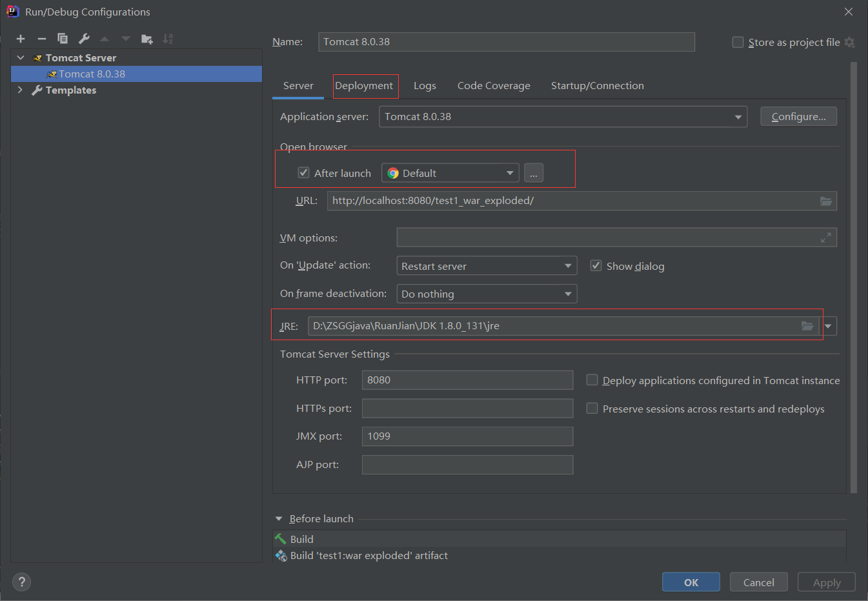
Task: Click the Move into new folder icon
Action: [147, 39]
